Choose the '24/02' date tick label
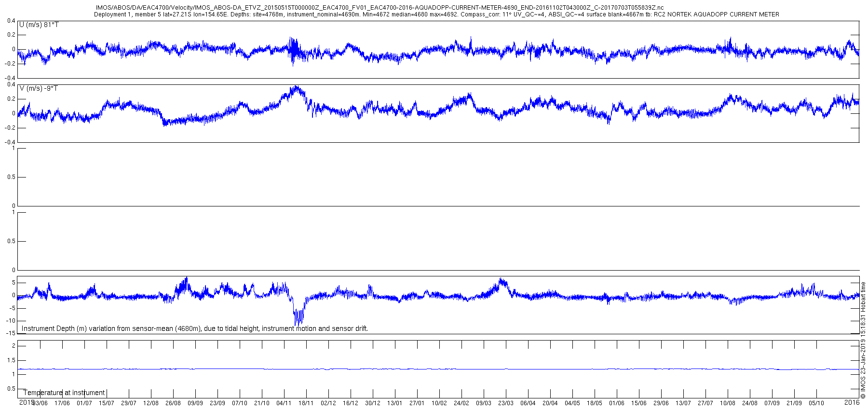 pos(461,403)
